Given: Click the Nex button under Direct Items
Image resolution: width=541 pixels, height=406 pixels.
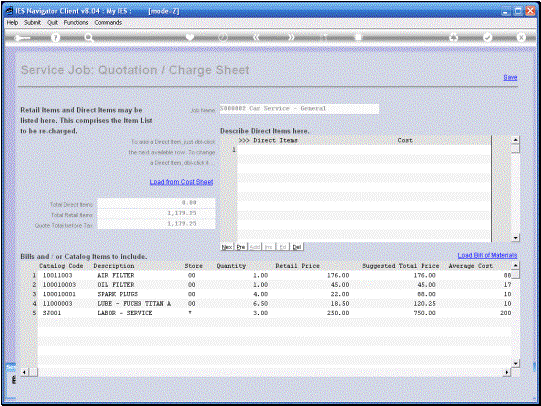Looking at the screenshot, I should pos(227,247).
